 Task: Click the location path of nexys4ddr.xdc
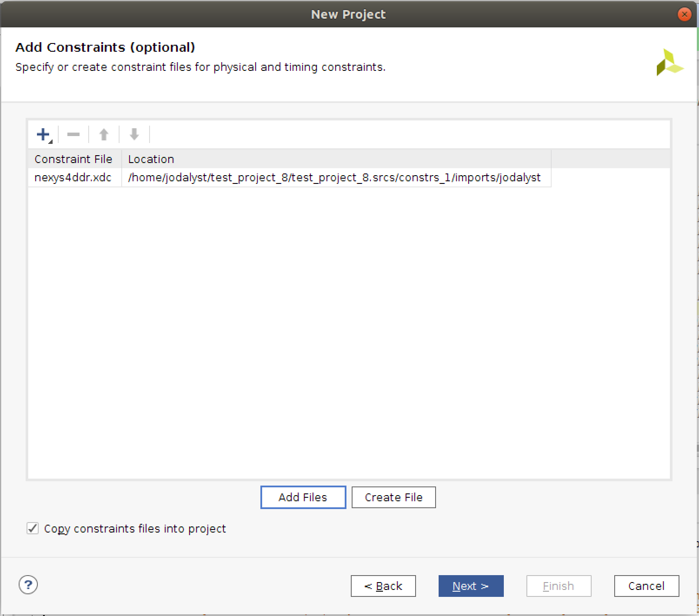click(x=334, y=177)
